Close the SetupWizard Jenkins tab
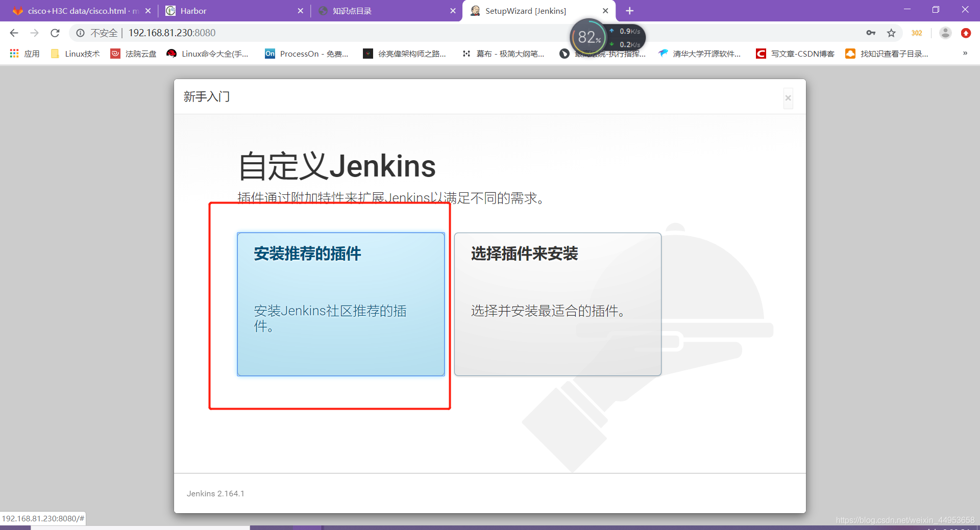980x530 pixels. (x=605, y=11)
